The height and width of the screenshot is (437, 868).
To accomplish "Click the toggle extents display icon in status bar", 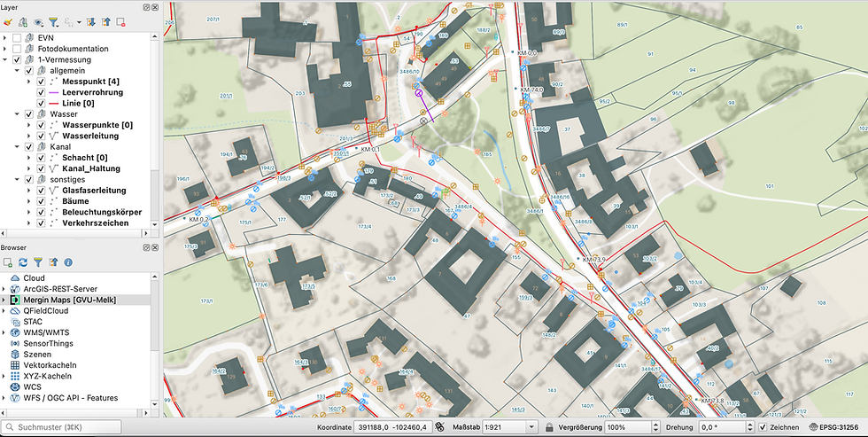I will pos(440,427).
